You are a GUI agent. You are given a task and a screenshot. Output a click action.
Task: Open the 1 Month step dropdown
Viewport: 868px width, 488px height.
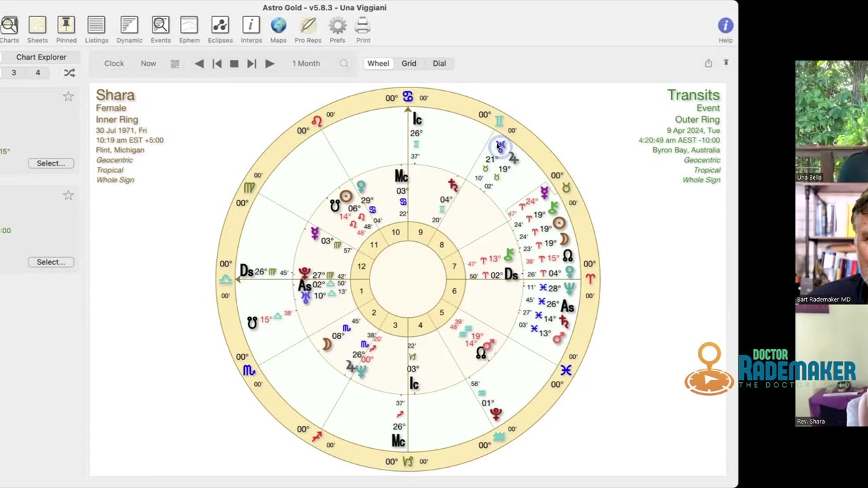pos(306,64)
